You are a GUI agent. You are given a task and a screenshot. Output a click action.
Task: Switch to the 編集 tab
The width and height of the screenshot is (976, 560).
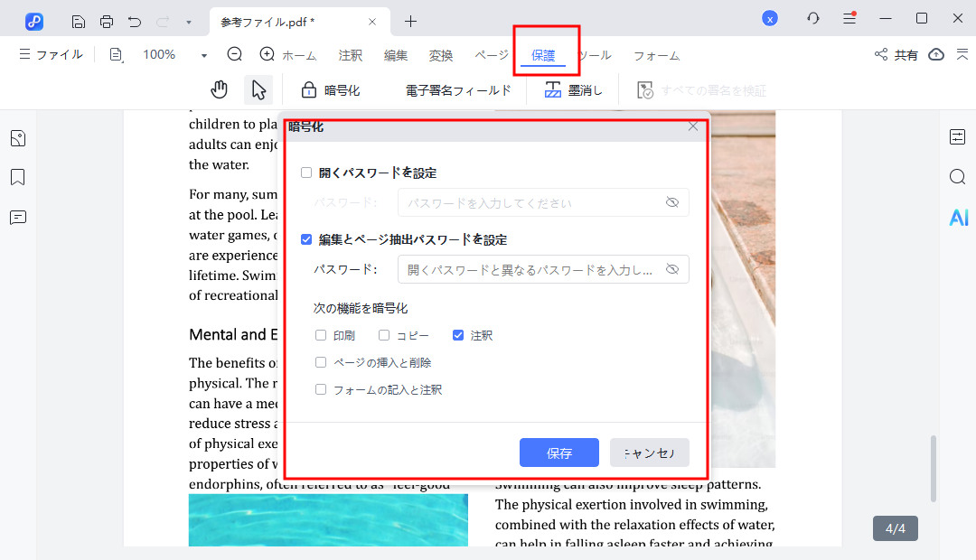pyautogui.click(x=395, y=54)
